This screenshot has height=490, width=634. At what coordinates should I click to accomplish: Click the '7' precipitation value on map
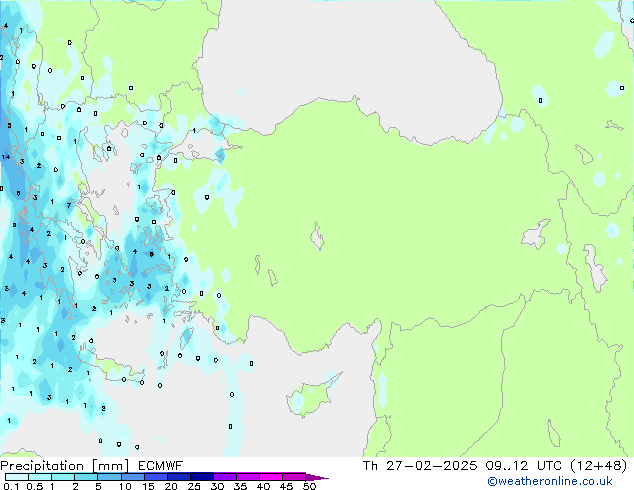pos(69,205)
